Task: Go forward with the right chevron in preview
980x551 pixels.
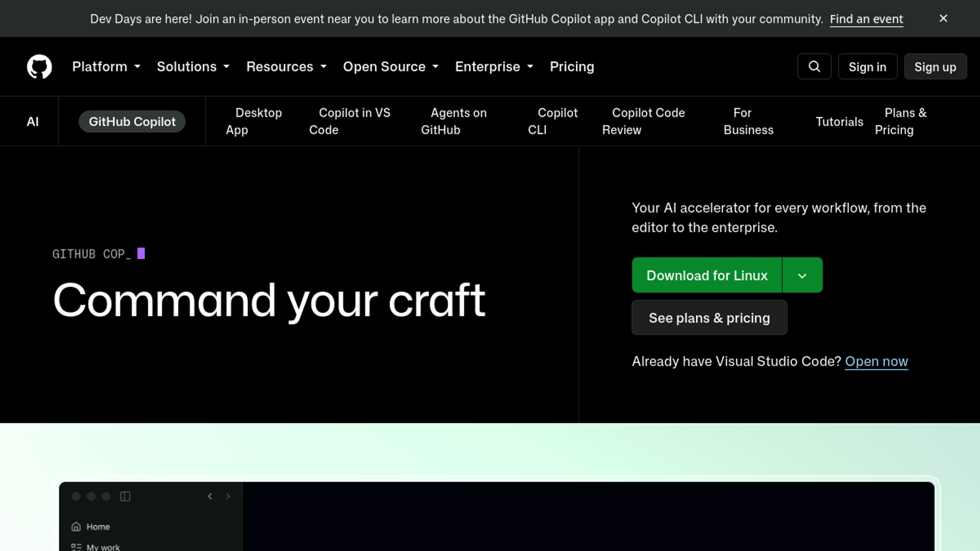Action: pyautogui.click(x=228, y=496)
